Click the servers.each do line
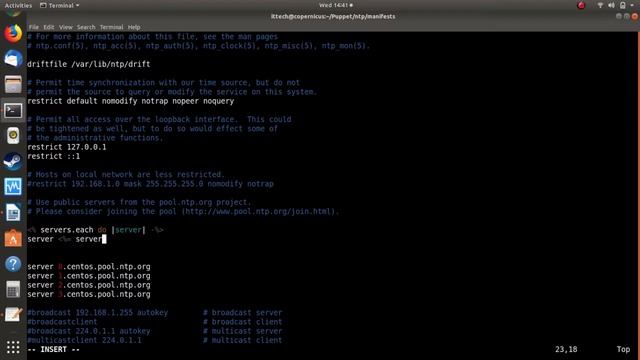This screenshot has width=640, height=360. [96, 230]
